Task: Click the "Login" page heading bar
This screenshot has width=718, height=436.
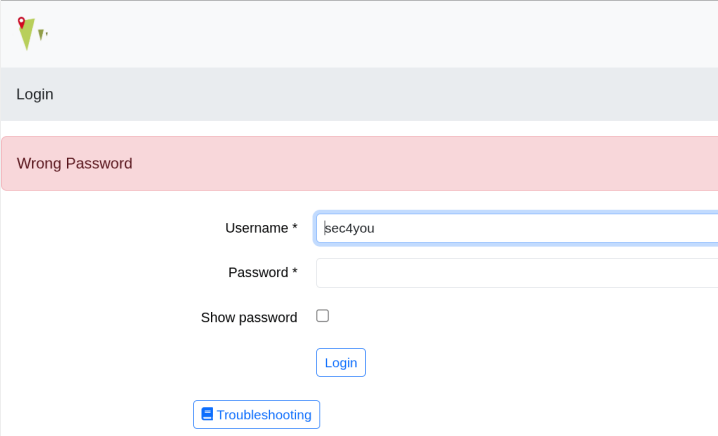Action: [35, 94]
